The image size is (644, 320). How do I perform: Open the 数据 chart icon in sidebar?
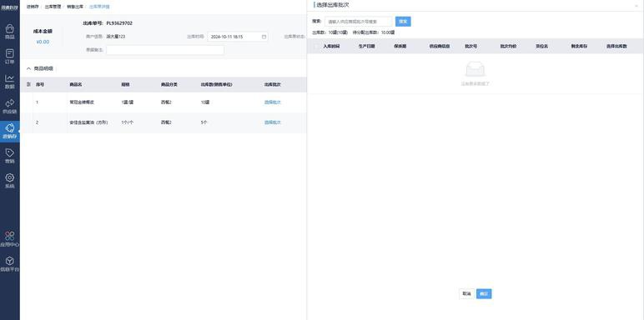click(10, 81)
